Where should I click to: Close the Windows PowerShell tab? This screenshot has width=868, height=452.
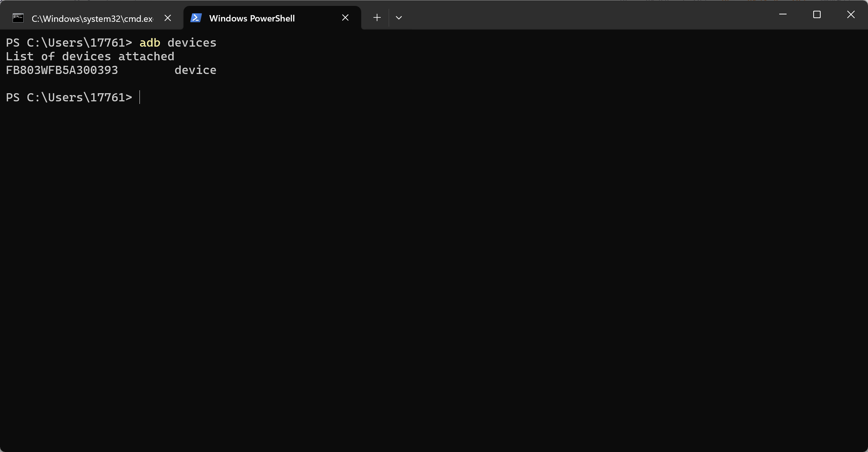(x=345, y=18)
